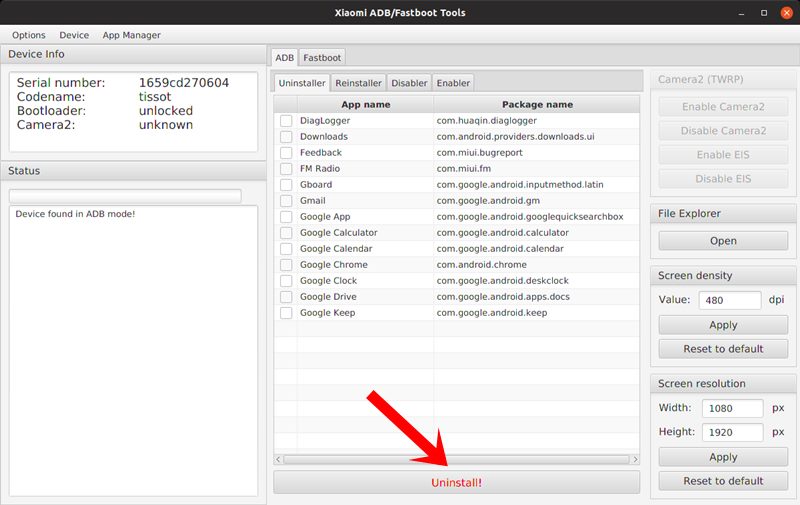Click the codename value tissot
800x505 pixels.
coord(155,97)
